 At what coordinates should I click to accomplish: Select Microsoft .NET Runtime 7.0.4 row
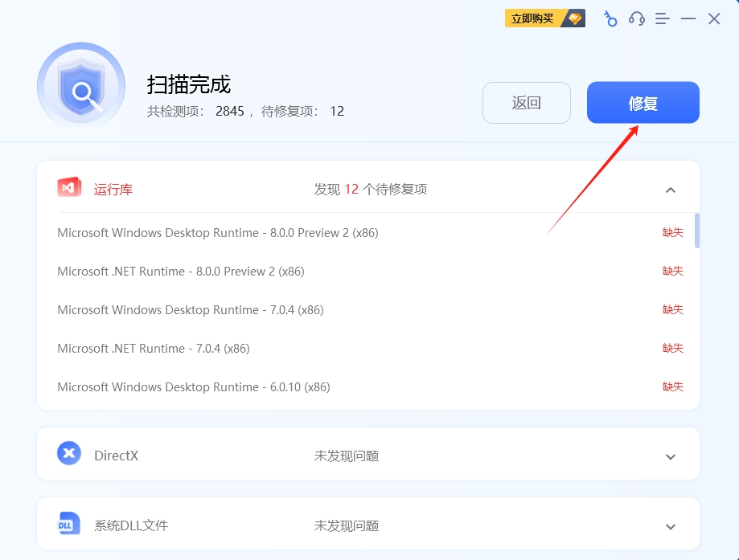370,349
